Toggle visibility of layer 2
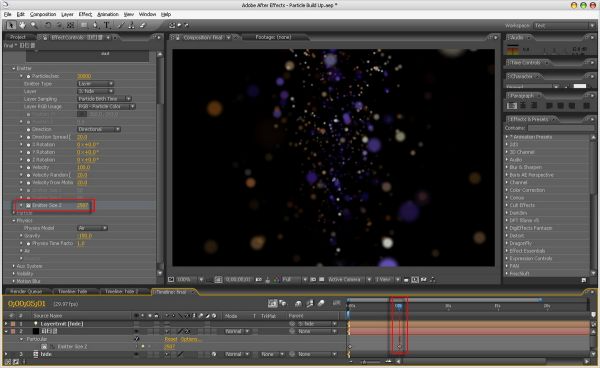 (x=137, y=331)
